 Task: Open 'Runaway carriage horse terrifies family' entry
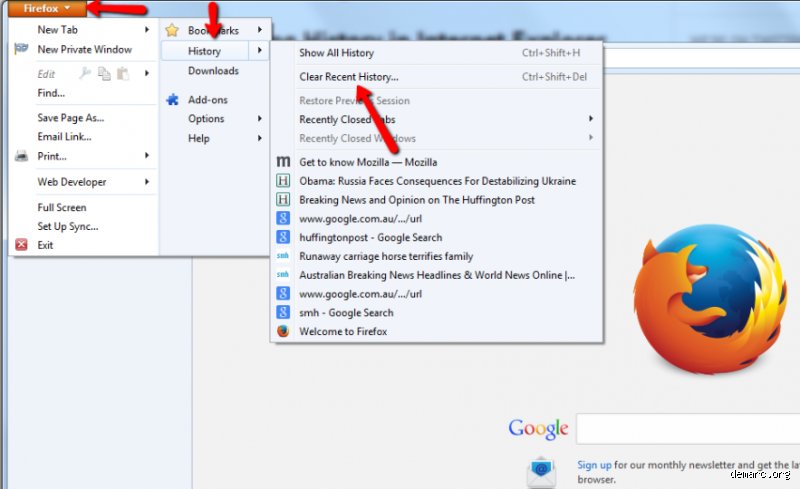coord(386,256)
